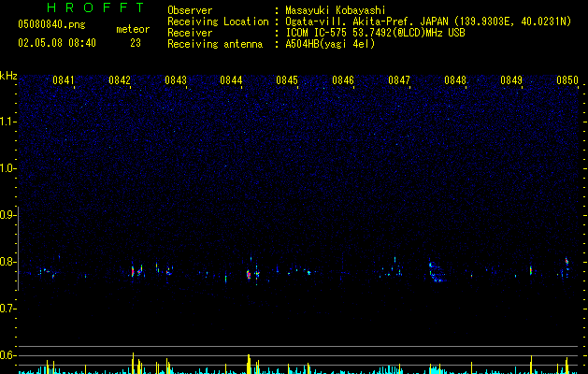
Task: Click the Observer label
Action: 190,10
